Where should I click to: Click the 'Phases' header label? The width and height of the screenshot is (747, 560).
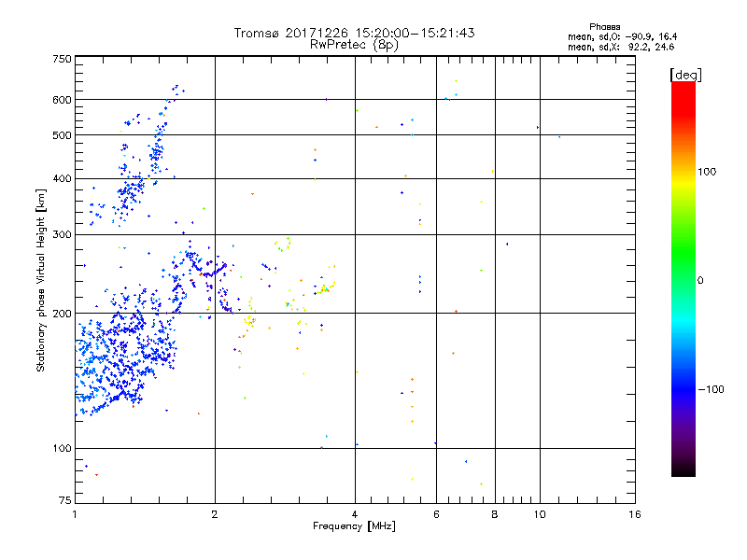[604, 27]
